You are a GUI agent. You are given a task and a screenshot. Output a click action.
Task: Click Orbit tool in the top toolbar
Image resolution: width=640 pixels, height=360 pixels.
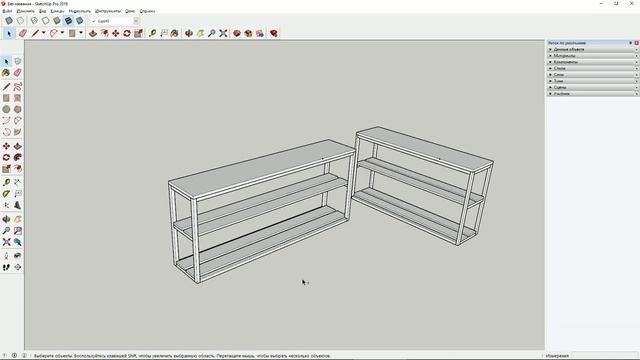coord(189,33)
